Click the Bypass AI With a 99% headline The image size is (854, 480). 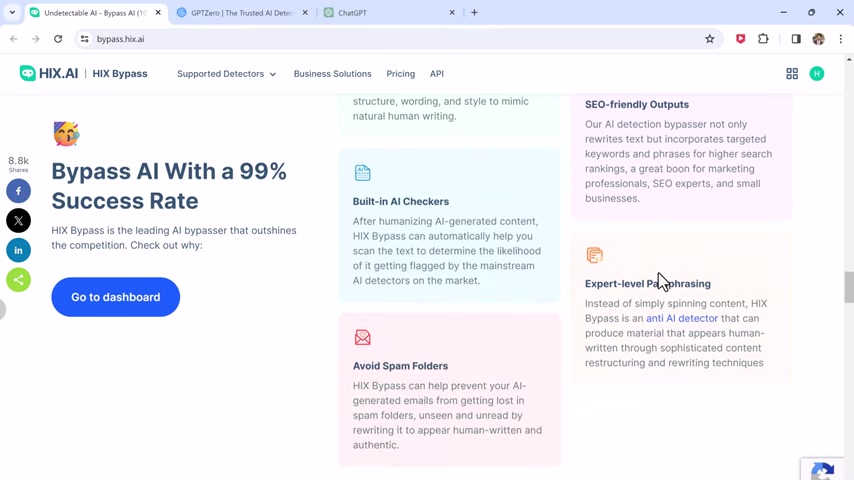click(169, 186)
